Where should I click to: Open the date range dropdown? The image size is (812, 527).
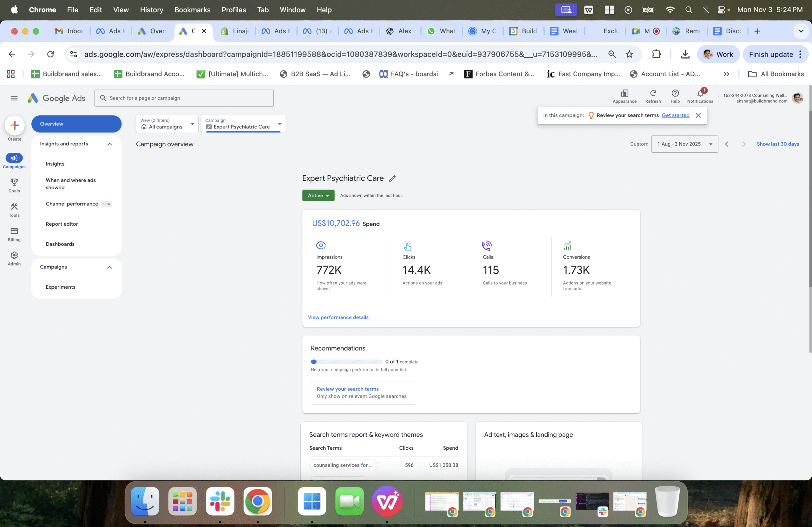(x=684, y=144)
